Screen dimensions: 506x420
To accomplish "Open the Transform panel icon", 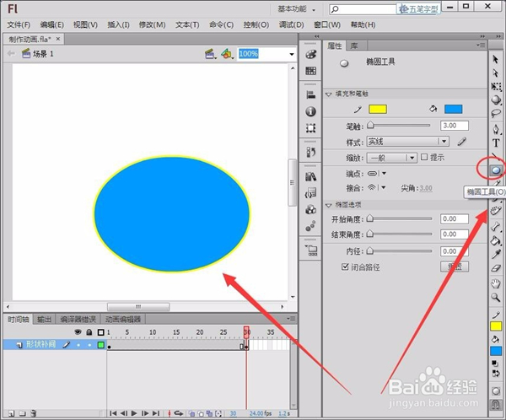I will click(310, 128).
